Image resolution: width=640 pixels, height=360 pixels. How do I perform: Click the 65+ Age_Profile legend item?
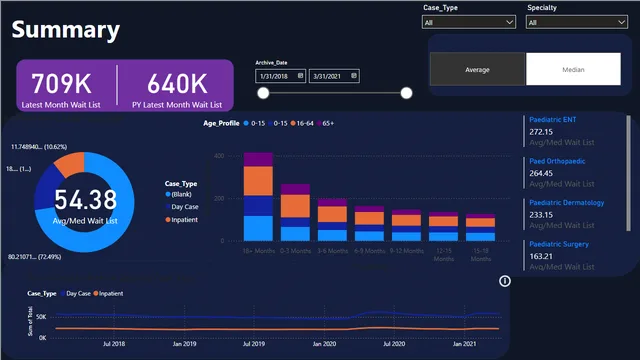click(325, 123)
